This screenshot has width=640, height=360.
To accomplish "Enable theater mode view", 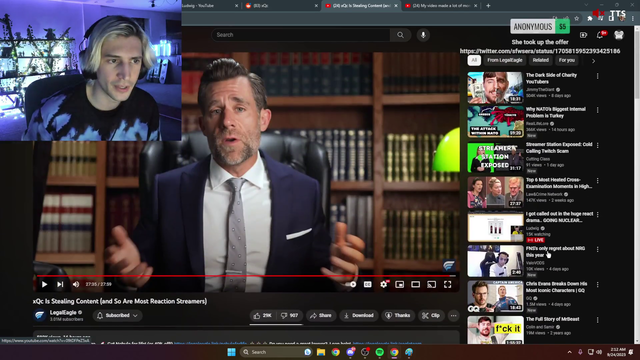I will pyautogui.click(x=416, y=284).
